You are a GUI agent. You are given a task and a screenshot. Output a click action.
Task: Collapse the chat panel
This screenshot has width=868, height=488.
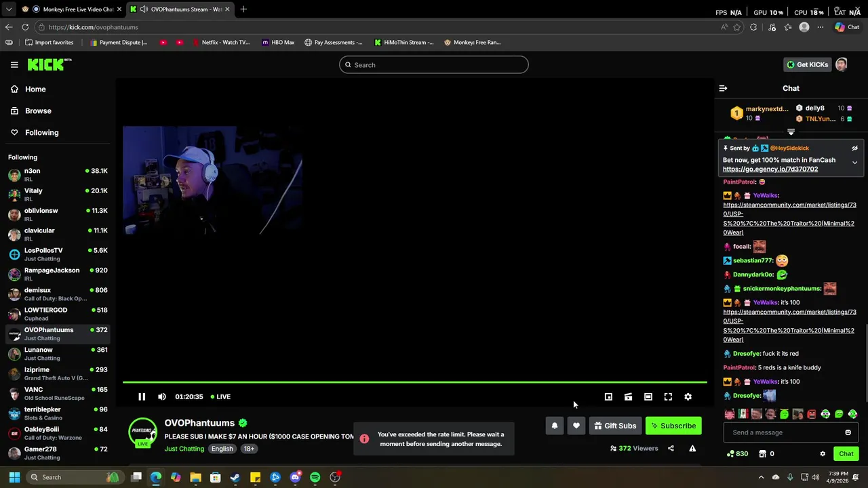[723, 88]
